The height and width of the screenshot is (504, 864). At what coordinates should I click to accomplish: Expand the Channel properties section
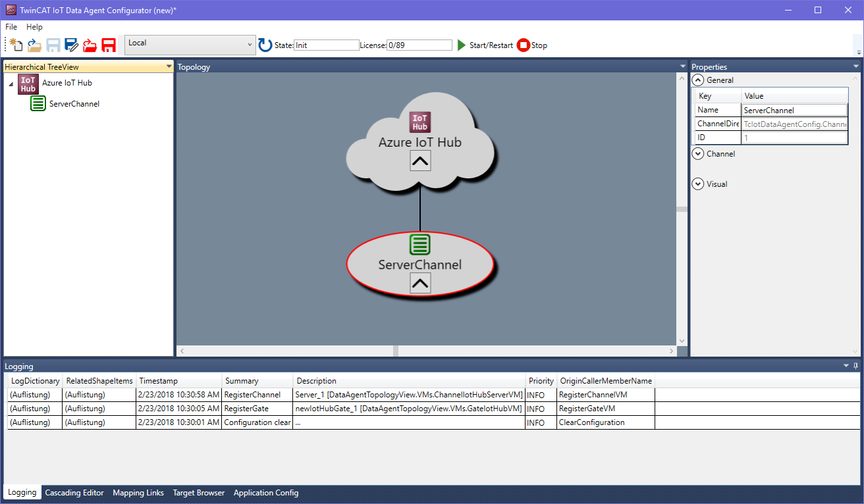click(698, 154)
